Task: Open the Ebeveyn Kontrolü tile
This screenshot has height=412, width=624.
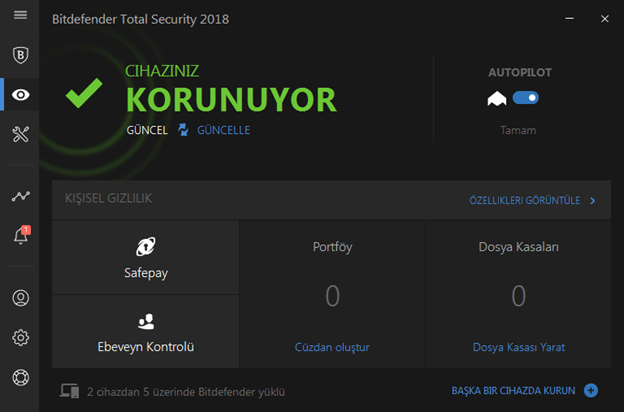Action: [146, 332]
